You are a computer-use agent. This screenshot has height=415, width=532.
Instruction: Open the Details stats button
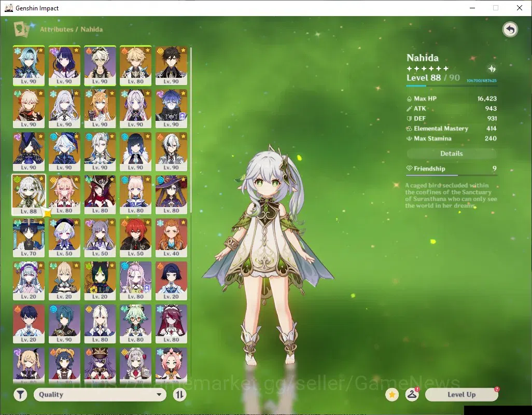click(x=451, y=154)
